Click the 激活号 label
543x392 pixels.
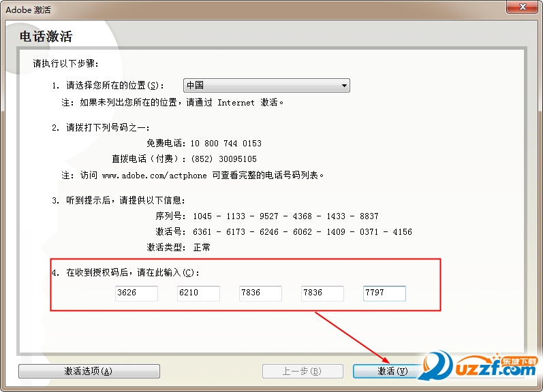(x=170, y=232)
